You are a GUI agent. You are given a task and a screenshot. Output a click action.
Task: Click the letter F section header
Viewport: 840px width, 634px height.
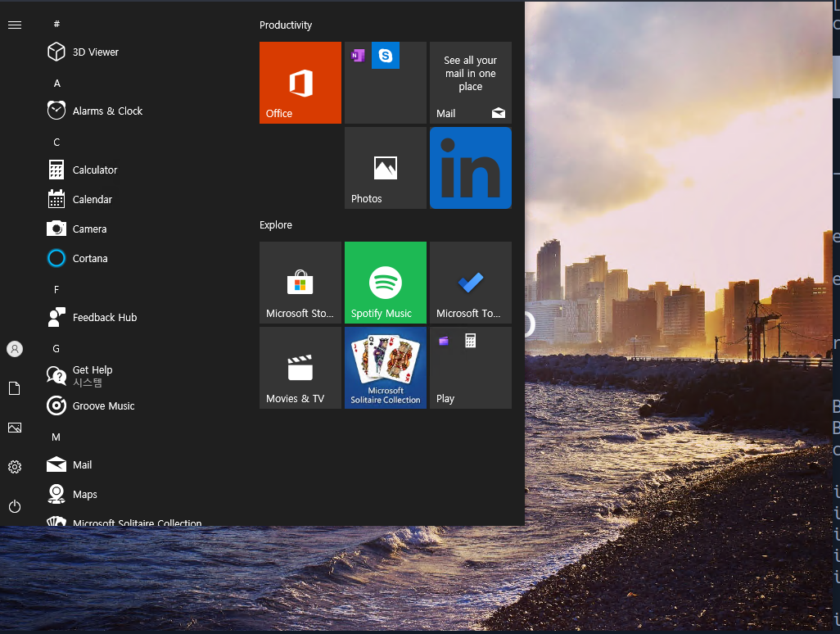coord(56,289)
